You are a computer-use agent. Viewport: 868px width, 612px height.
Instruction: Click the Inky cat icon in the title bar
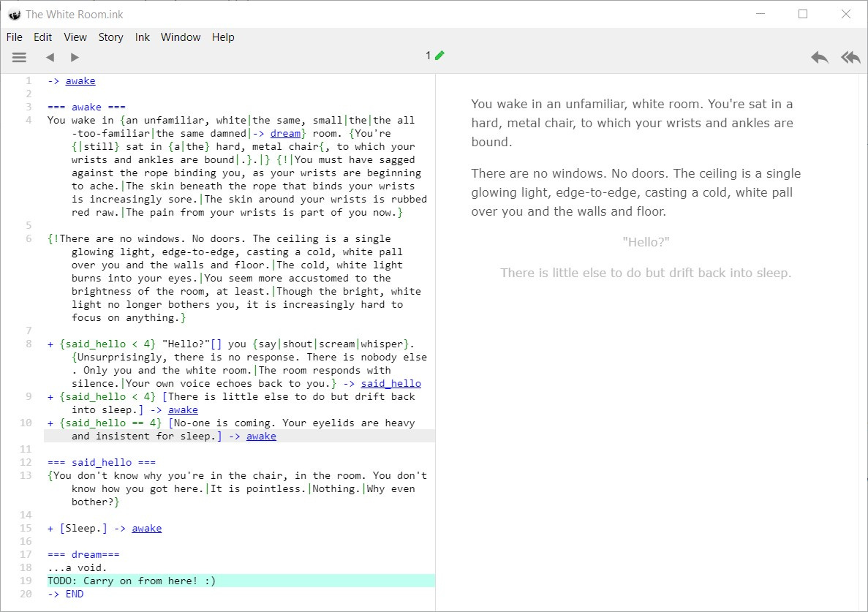(x=15, y=13)
